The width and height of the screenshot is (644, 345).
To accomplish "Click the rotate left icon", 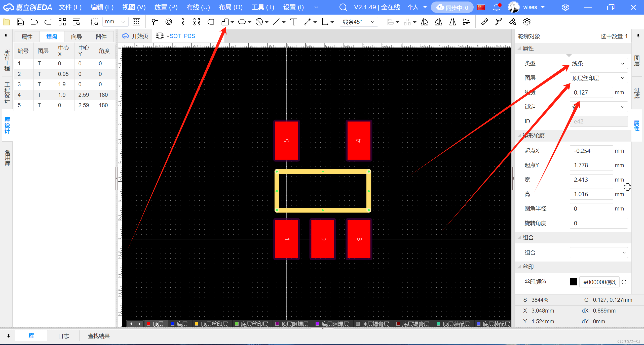I will [424, 22].
